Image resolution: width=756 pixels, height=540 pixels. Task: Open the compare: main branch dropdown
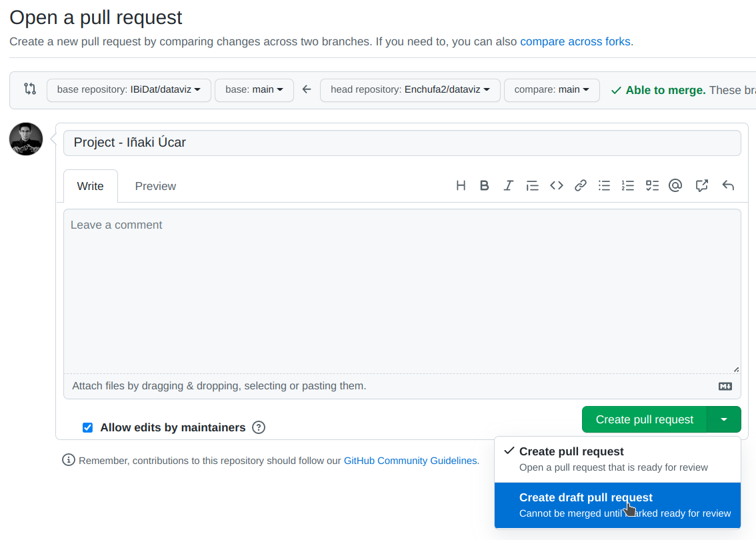[x=552, y=89]
